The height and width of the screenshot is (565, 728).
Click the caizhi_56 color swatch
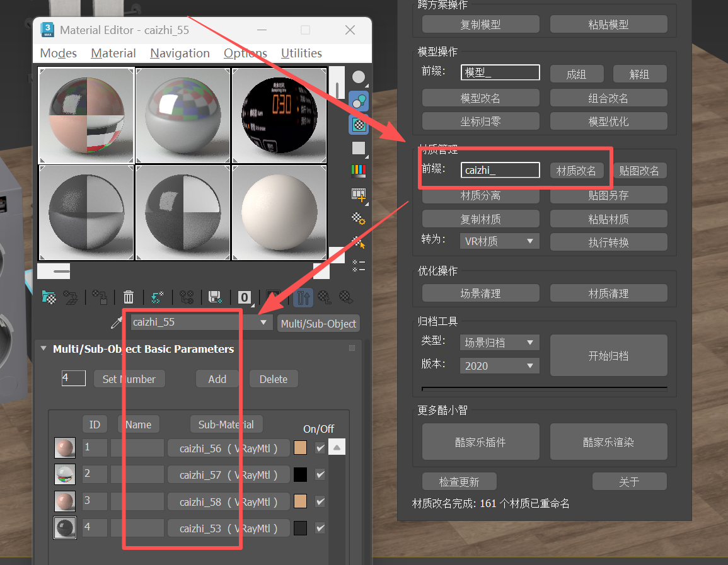(301, 448)
